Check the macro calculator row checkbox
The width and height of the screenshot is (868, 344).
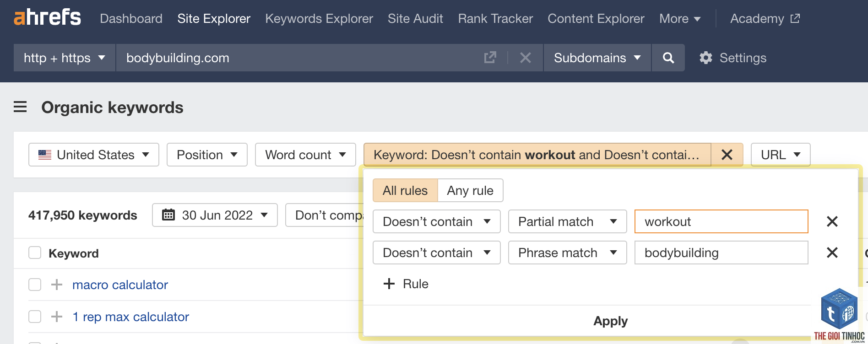[x=35, y=285]
